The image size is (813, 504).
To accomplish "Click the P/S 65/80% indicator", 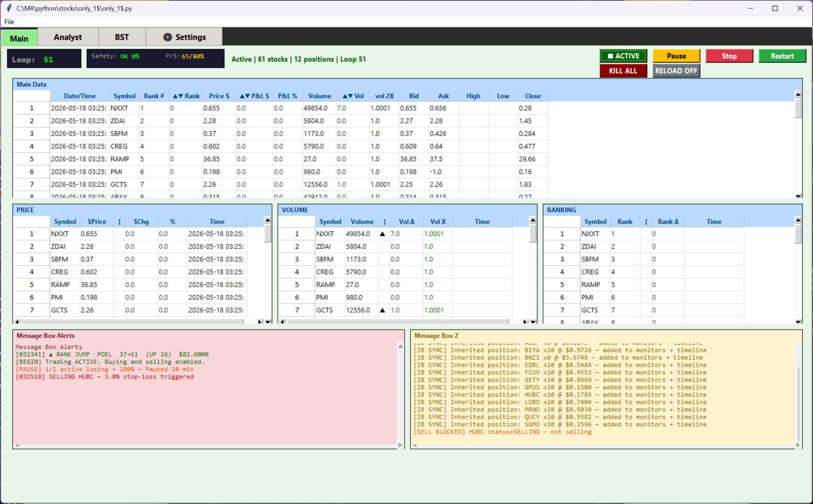I will pyautogui.click(x=185, y=56).
